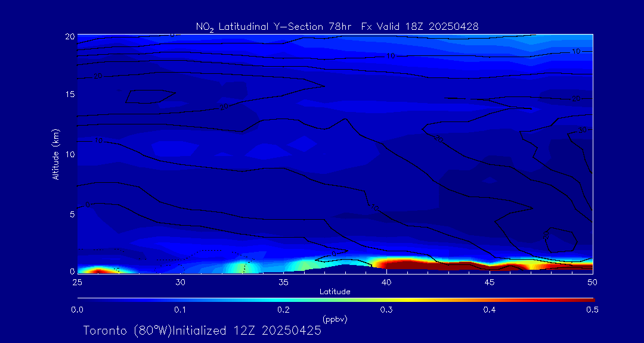Click x-axis latitude tick label "45"
The height and width of the screenshot is (343, 644).
click(490, 282)
